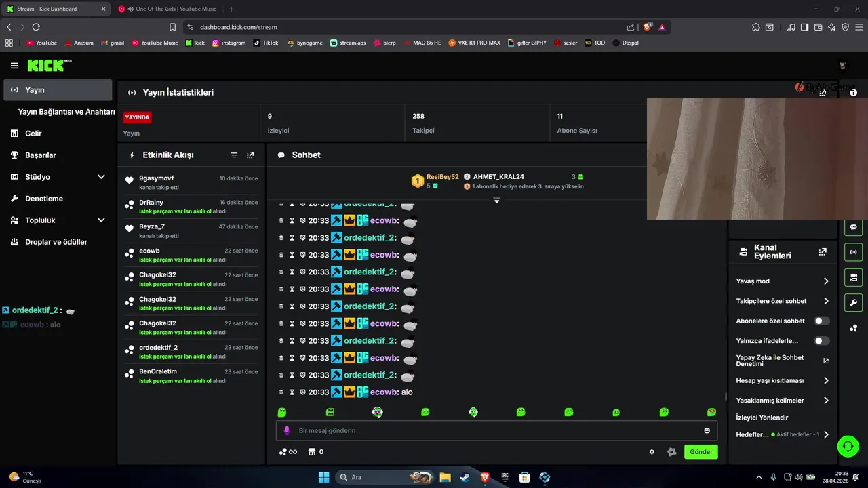The height and width of the screenshot is (488, 868).
Task: Click the camera panel icon in right rail
Action: pos(853,277)
